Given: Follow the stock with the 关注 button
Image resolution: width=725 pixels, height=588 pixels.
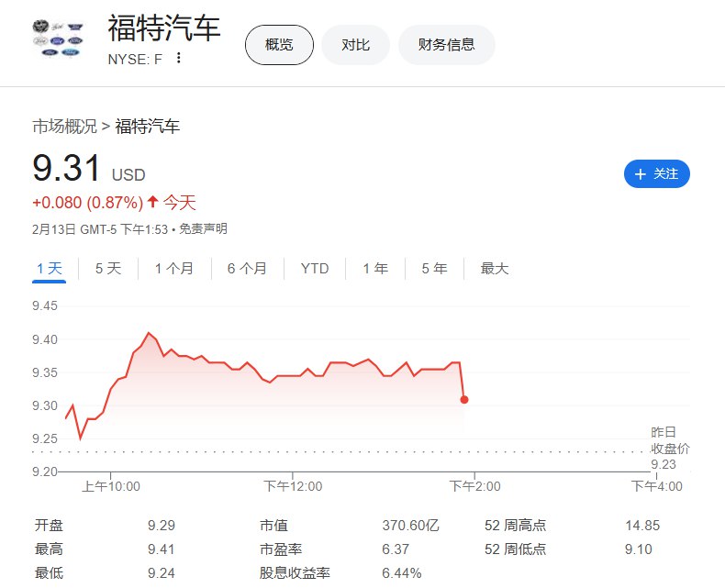Looking at the screenshot, I should pyautogui.click(x=656, y=173).
